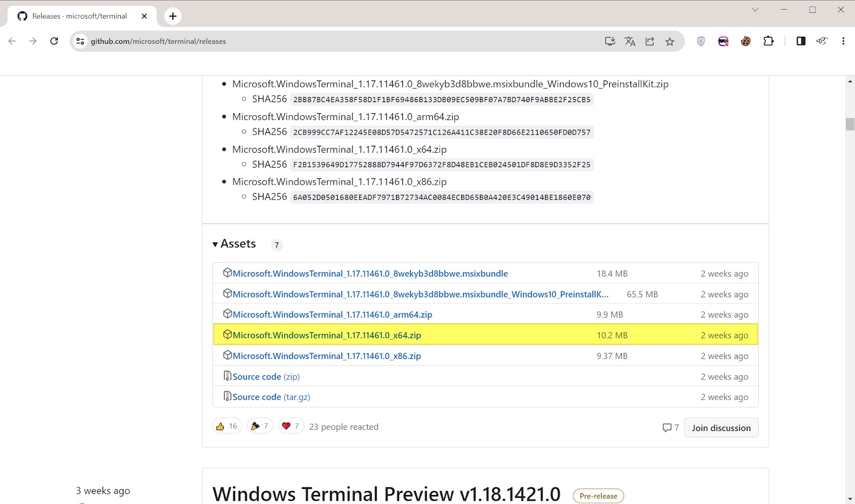Download the x86.zip asset link
This screenshot has height=504, width=855.
pyautogui.click(x=327, y=356)
